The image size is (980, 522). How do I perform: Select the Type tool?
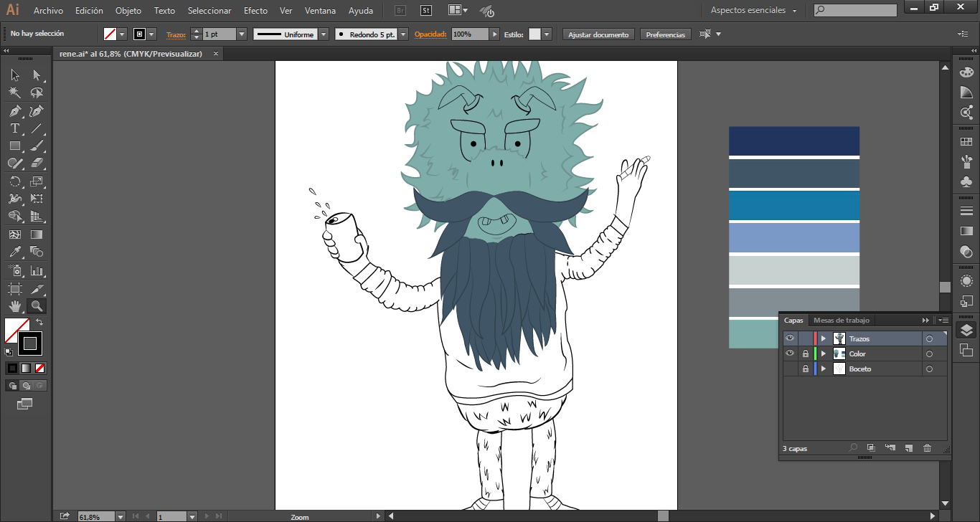tap(15, 129)
